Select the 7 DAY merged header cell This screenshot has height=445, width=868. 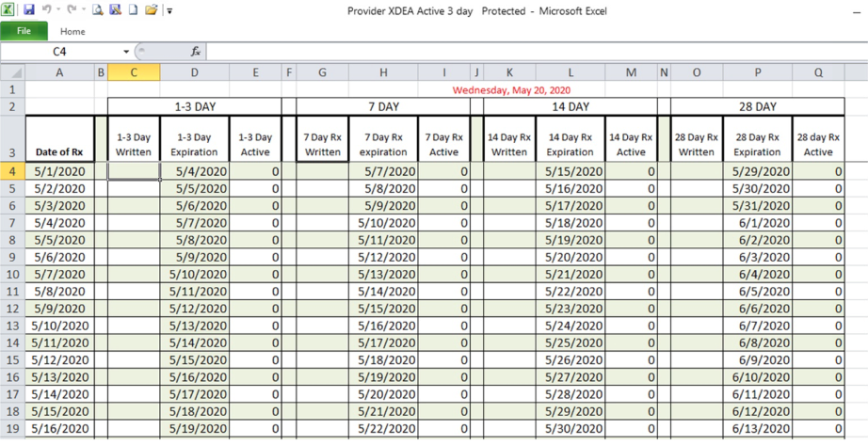[x=383, y=107]
